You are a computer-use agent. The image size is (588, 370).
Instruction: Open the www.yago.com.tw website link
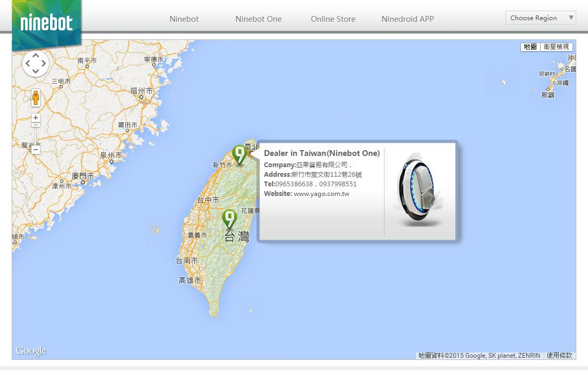pos(321,194)
